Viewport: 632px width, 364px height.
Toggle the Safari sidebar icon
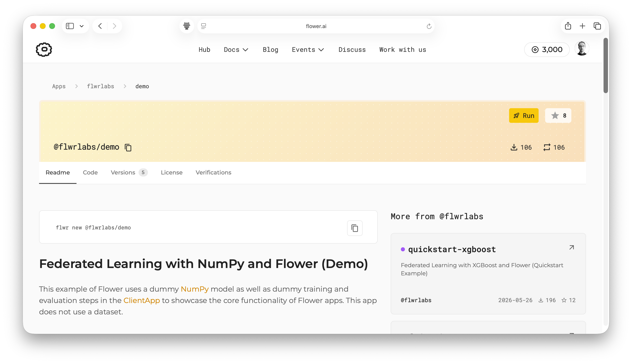click(70, 26)
